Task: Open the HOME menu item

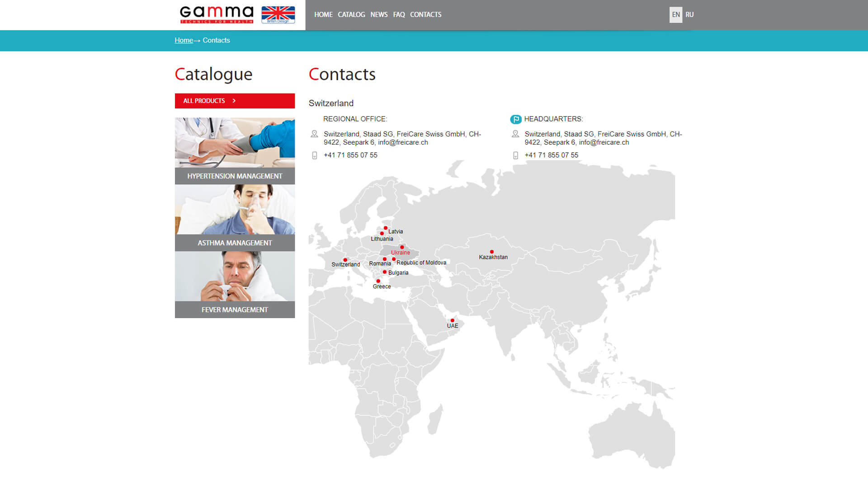Action: click(x=323, y=14)
